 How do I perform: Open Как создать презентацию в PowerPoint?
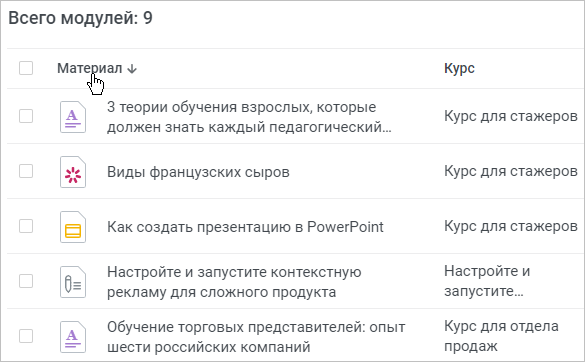(x=245, y=227)
